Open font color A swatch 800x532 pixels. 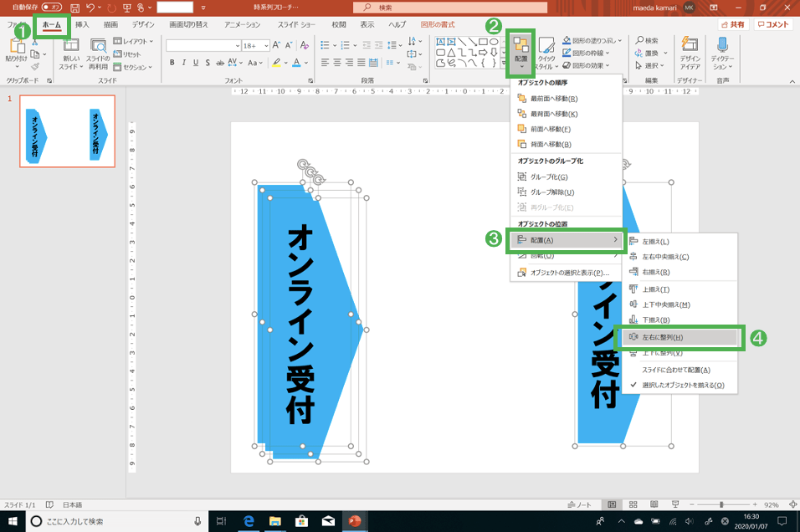pos(296,63)
